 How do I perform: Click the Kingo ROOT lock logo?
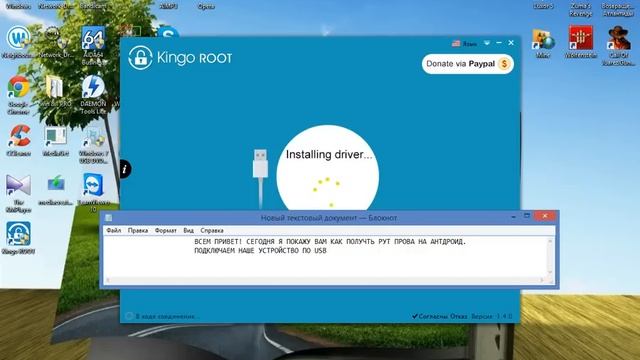(x=140, y=58)
